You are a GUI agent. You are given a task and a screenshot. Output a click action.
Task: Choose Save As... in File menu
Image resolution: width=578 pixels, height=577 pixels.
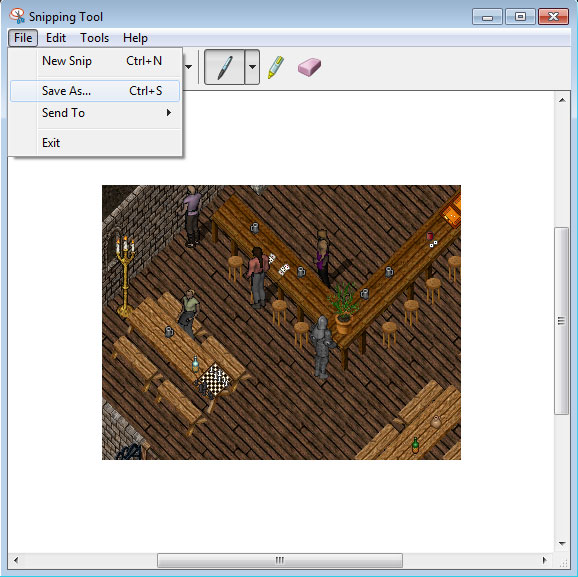click(95, 91)
